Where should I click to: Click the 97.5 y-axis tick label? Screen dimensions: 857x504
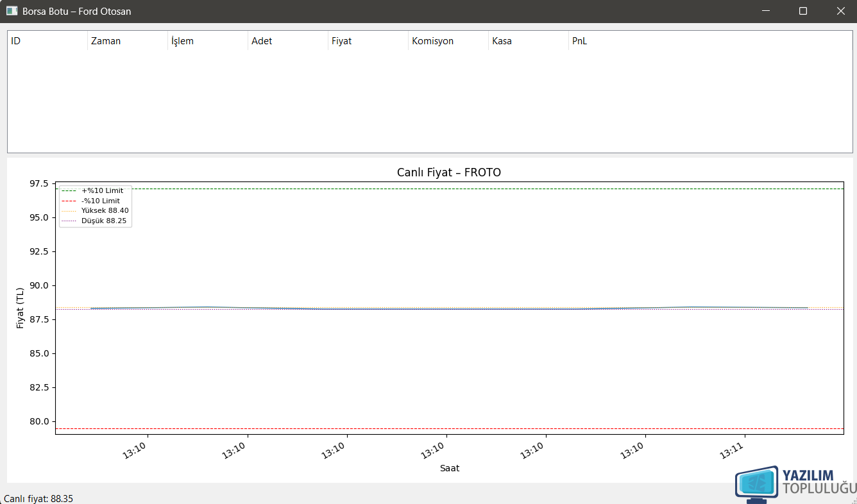38,184
